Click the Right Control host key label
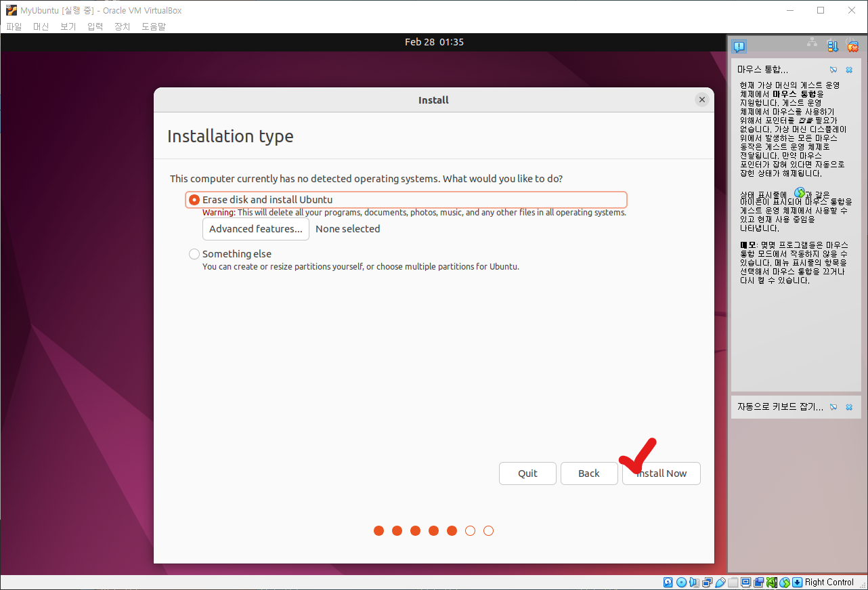 coord(829,583)
